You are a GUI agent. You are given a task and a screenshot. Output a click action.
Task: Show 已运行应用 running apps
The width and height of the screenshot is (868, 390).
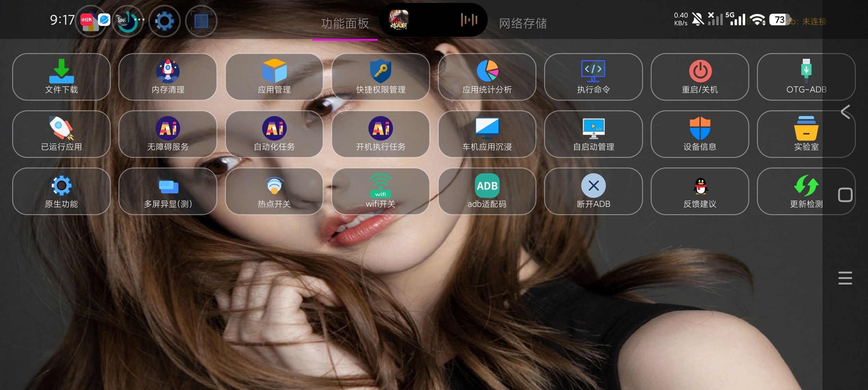(61, 134)
